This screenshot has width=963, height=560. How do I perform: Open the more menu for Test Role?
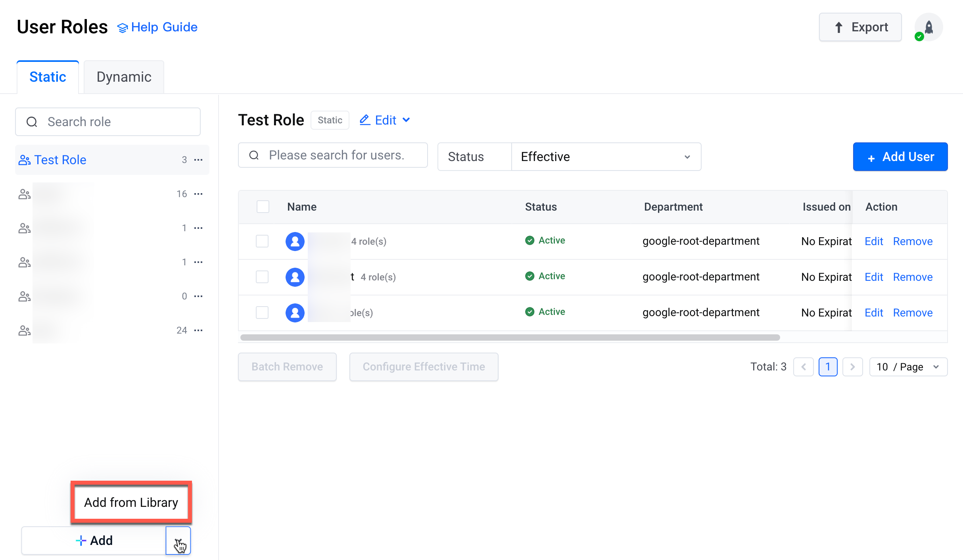(198, 160)
